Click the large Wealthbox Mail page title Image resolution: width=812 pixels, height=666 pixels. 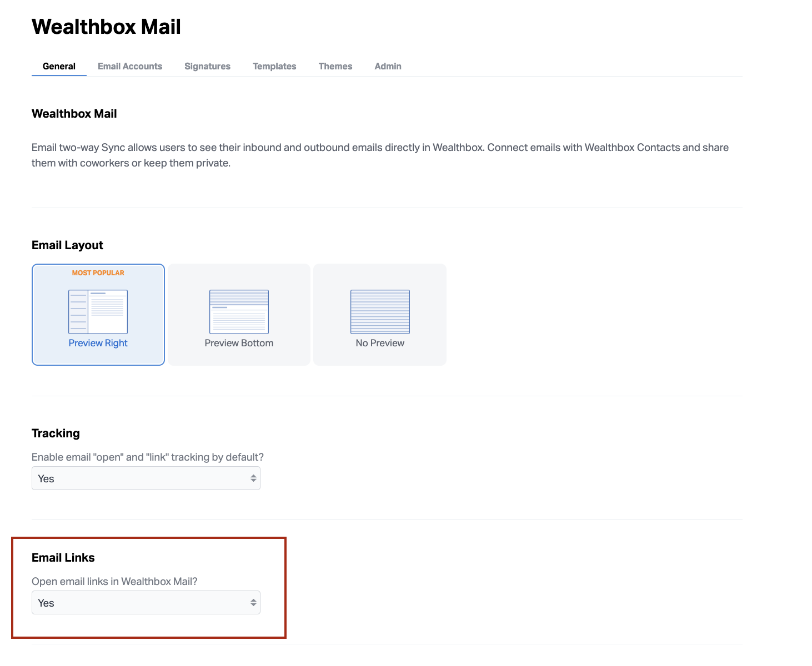[x=106, y=27]
